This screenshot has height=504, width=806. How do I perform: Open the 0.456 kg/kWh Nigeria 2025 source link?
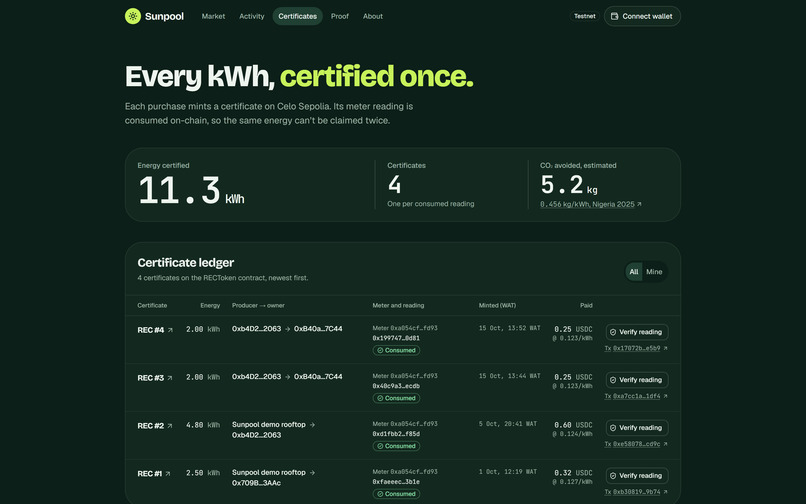[591, 204]
